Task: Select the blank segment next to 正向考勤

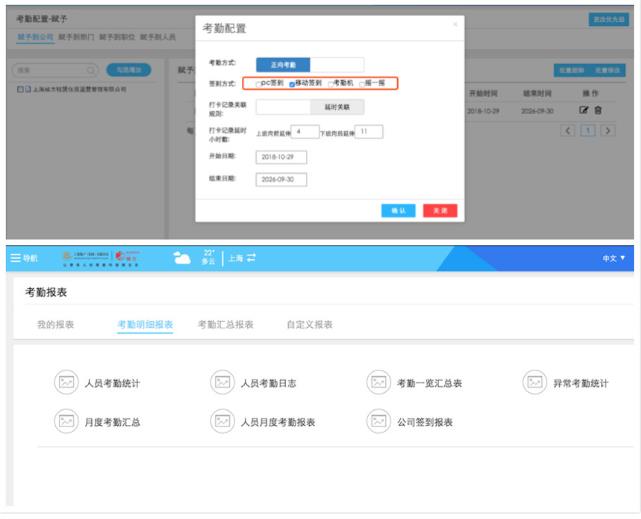Action: [x=337, y=65]
